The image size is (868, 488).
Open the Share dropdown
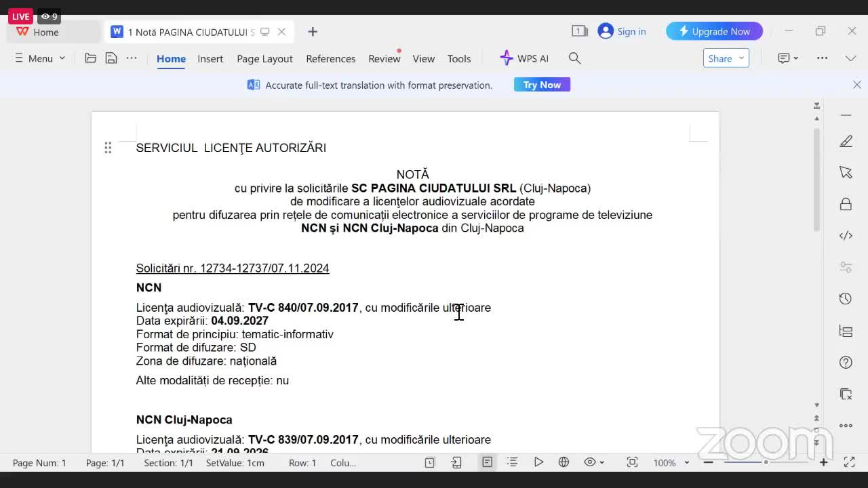(x=726, y=58)
